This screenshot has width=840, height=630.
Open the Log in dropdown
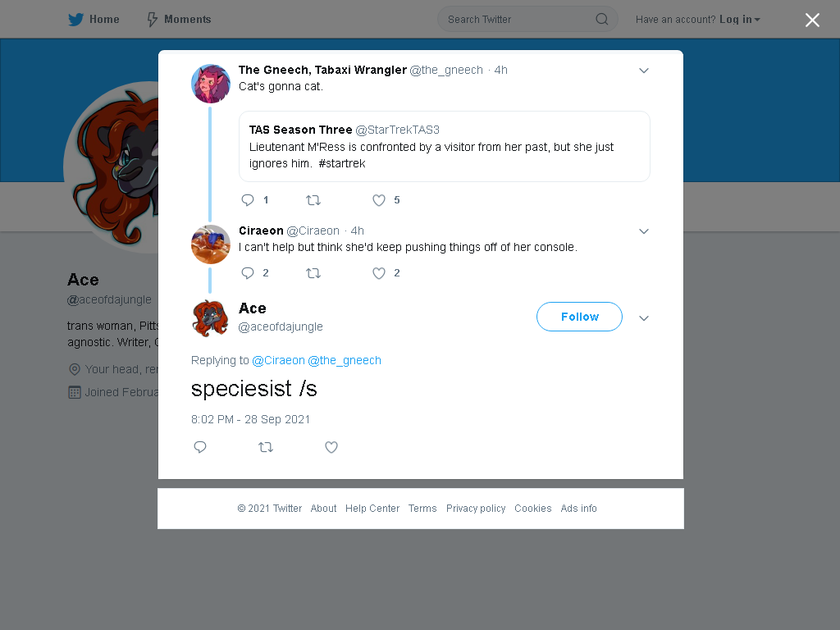click(740, 20)
